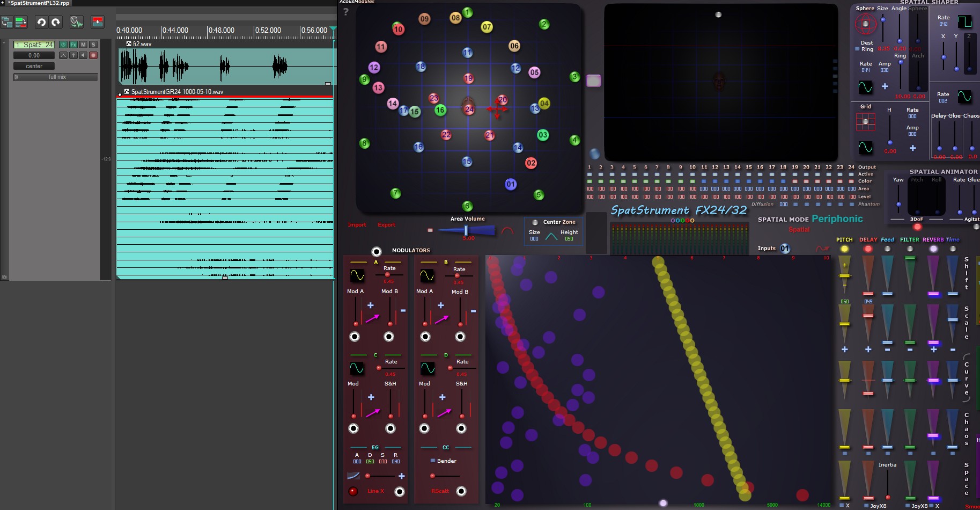Select the Sphere shape icon in Spatial Shaper
The image size is (980, 510).
[865, 24]
